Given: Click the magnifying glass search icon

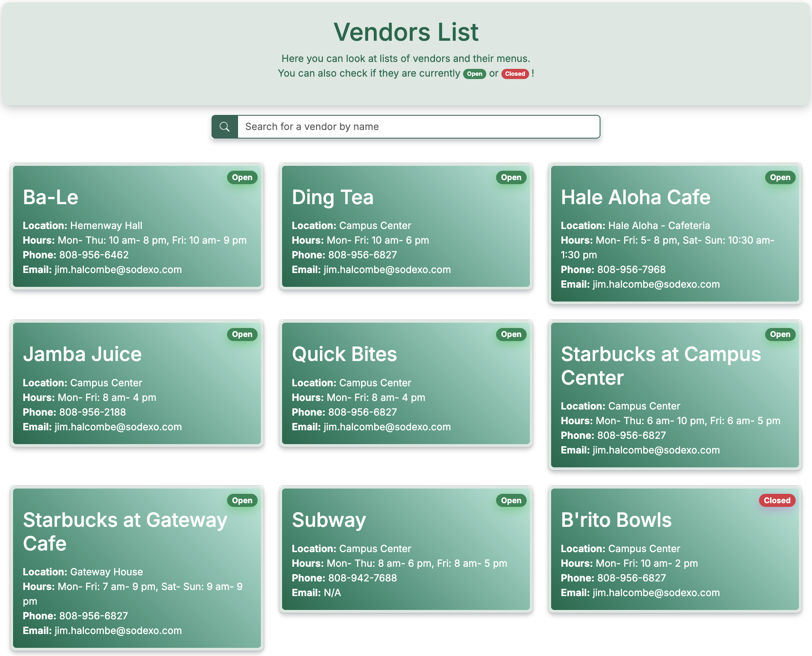Looking at the screenshot, I should coord(225,127).
